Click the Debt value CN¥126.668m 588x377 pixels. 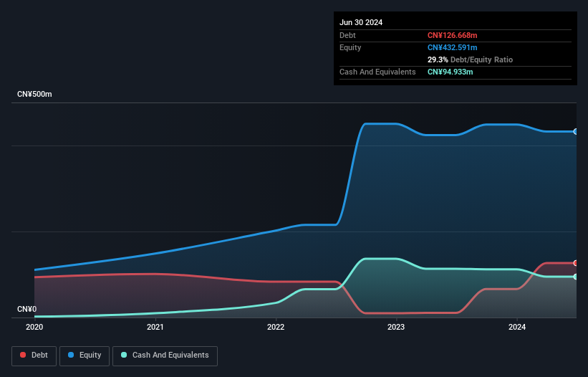pyautogui.click(x=452, y=35)
